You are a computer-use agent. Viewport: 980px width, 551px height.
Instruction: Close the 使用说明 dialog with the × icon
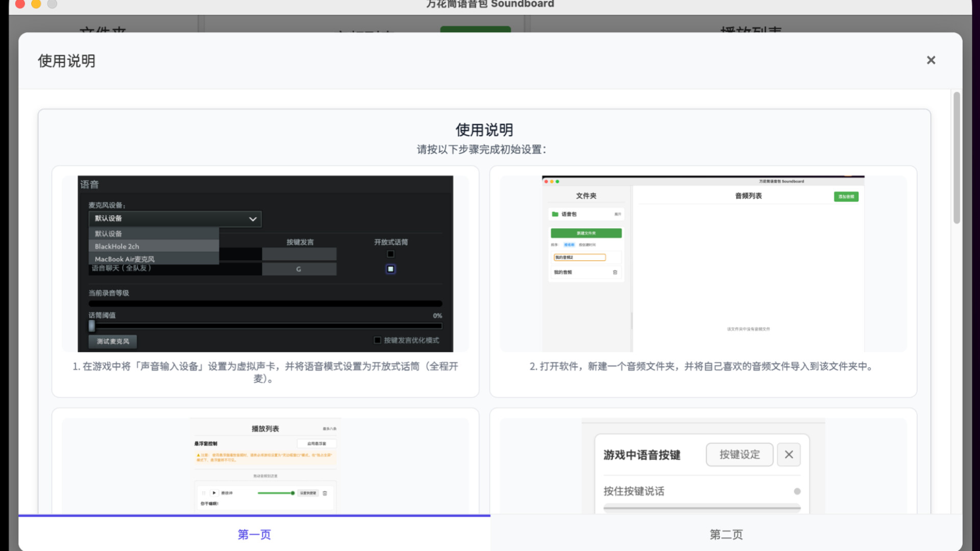931,60
